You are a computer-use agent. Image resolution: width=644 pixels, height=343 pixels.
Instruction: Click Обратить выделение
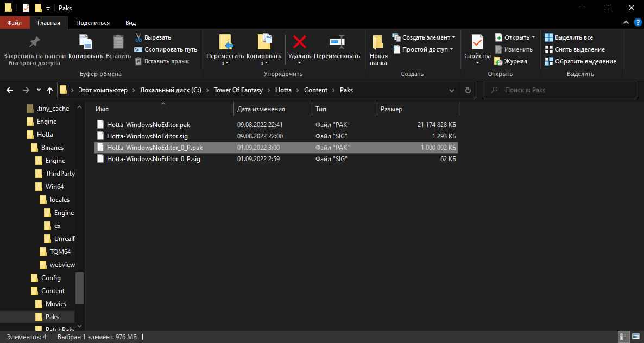(580, 61)
